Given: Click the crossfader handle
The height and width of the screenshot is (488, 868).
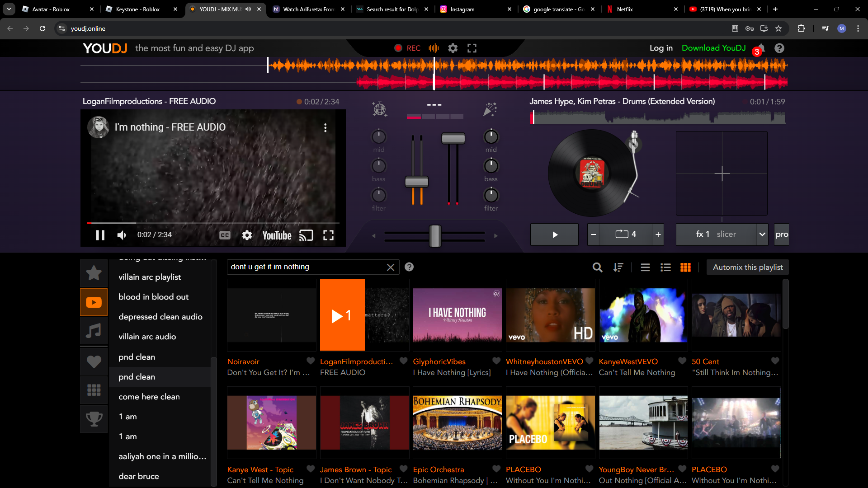Looking at the screenshot, I should (435, 236).
